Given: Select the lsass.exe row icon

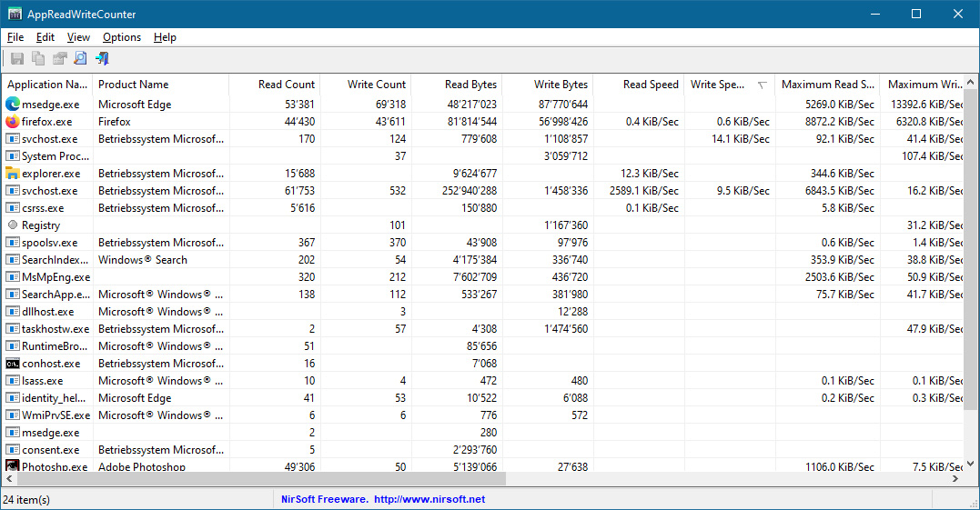Looking at the screenshot, I should pyautogui.click(x=13, y=380).
